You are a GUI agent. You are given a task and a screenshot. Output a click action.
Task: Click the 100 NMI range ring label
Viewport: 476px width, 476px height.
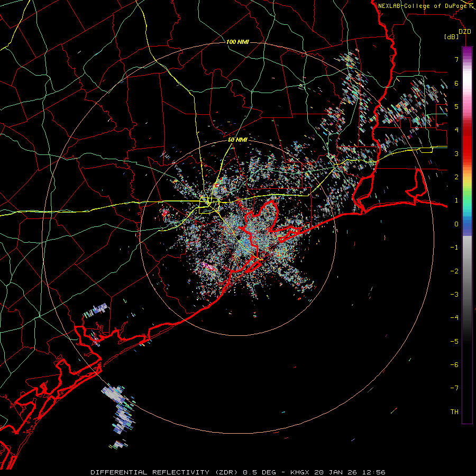click(x=237, y=42)
